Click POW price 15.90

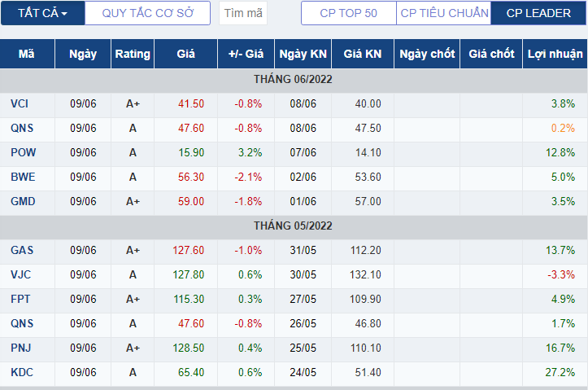click(x=191, y=153)
